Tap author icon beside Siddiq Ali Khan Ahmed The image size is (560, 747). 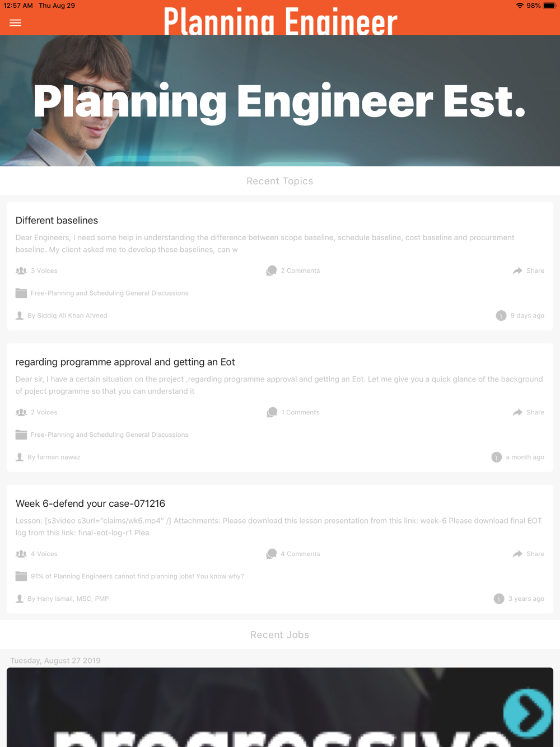point(20,315)
